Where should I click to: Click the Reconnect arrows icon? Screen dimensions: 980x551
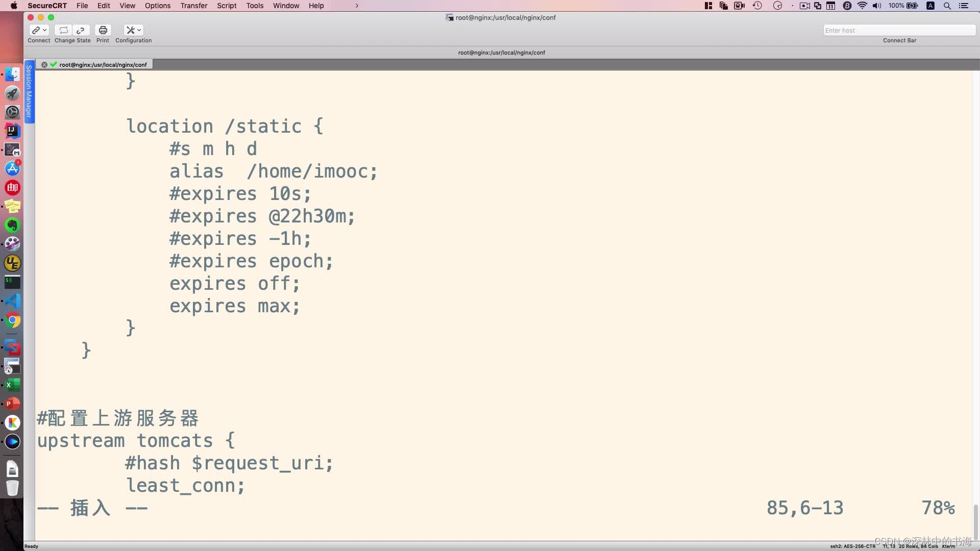click(63, 30)
